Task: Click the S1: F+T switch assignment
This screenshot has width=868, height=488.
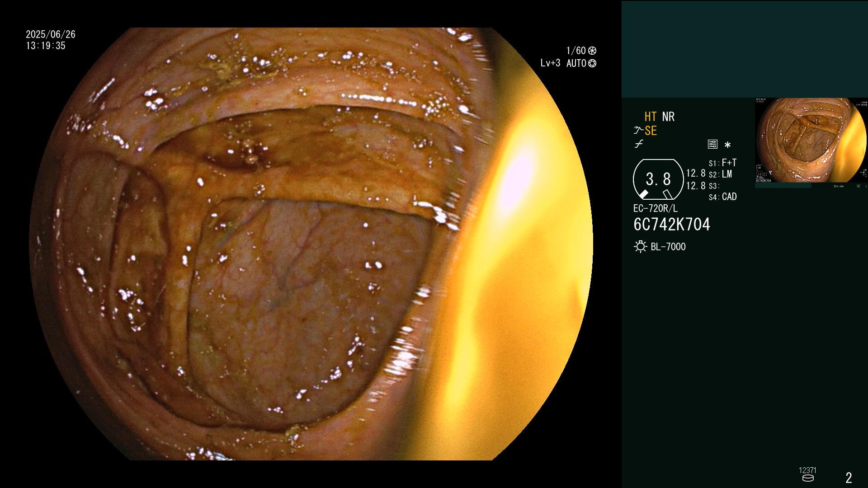Action: click(x=722, y=163)
